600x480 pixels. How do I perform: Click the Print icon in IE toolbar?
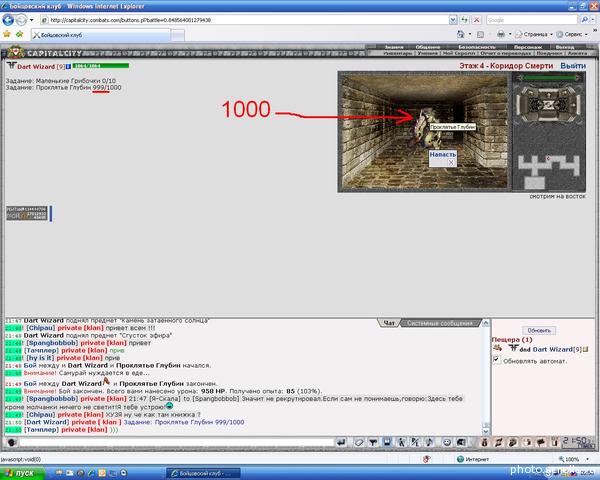[x=501, y=34]
